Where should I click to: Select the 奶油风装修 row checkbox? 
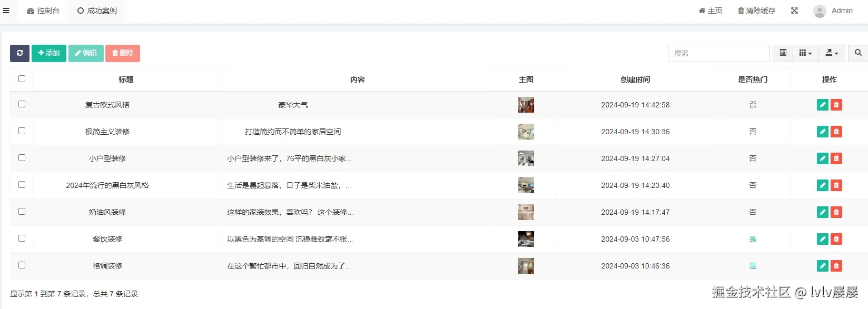22,211
